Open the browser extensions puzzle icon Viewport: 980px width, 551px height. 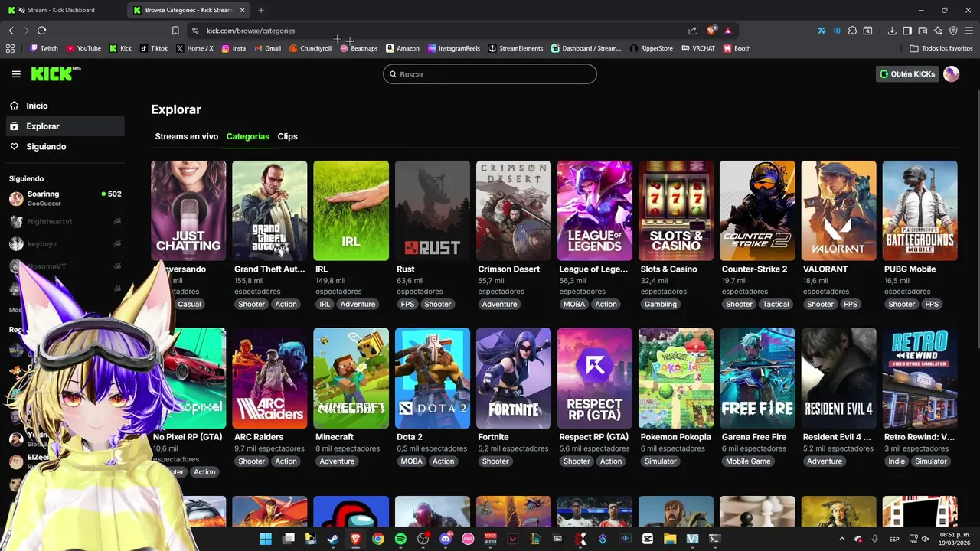pos(852,31)
